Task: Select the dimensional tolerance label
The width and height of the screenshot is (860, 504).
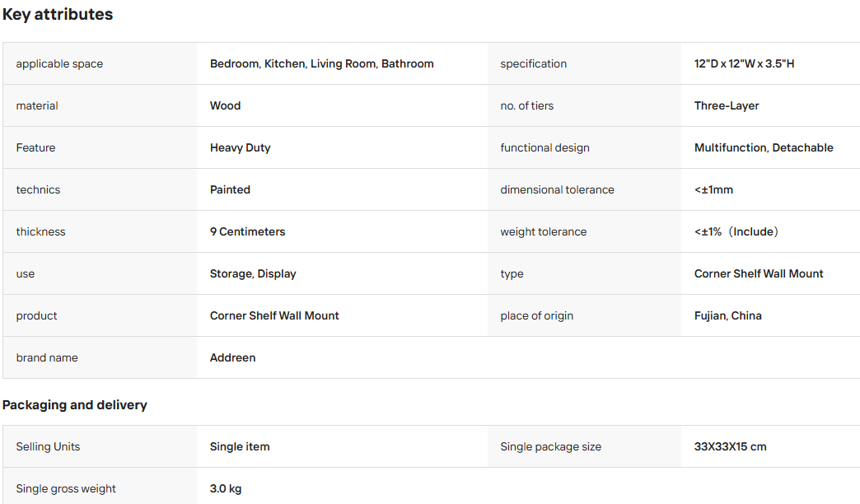Action: 557,189
